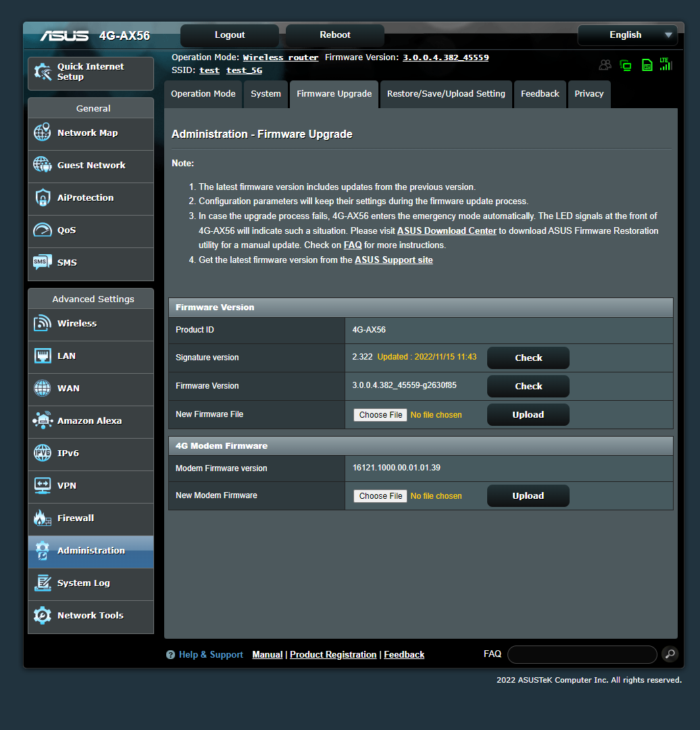Click the ASUS logo
700x730 pixels.
(x=64, y=36)
